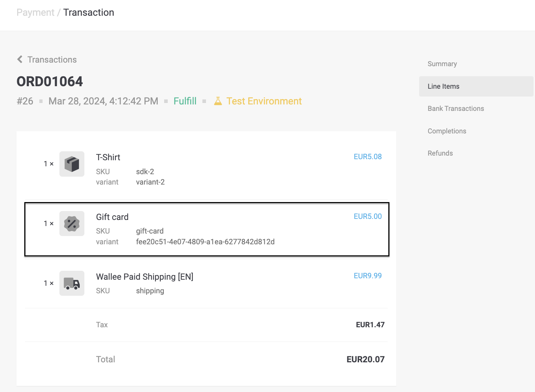Click the T-Shirt package box icon
Screen dimensions: 535x392
[x=72, y=164]
